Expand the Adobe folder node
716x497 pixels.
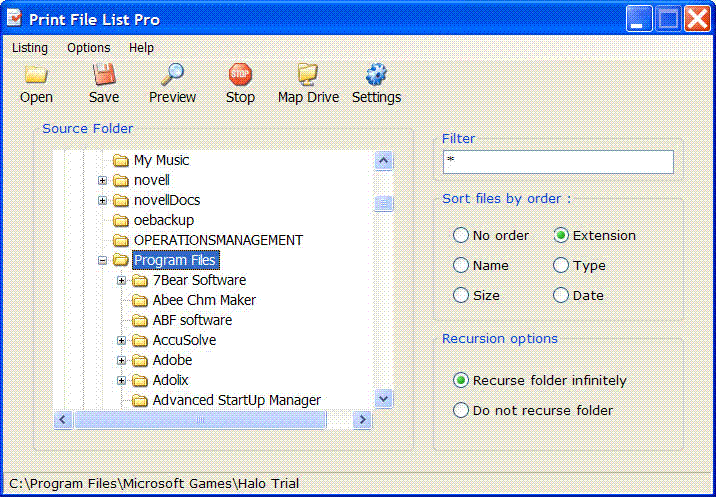coord(121,360)
